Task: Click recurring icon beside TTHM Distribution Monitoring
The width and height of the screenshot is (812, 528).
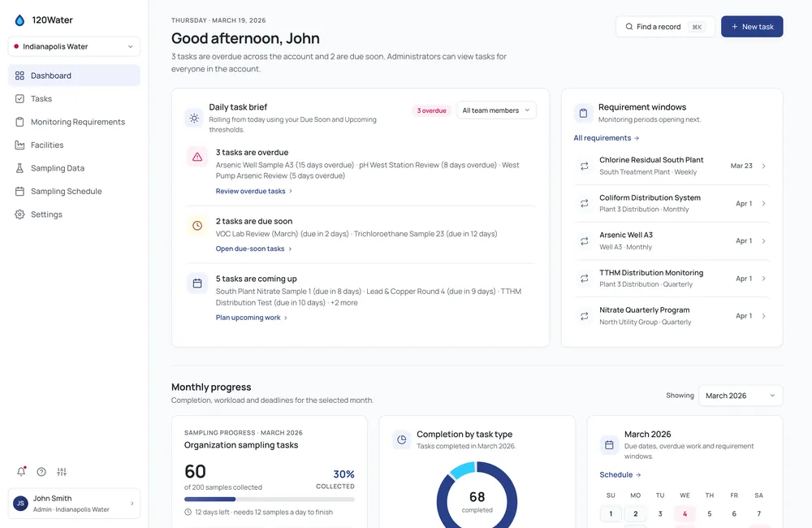Action: 584,279
